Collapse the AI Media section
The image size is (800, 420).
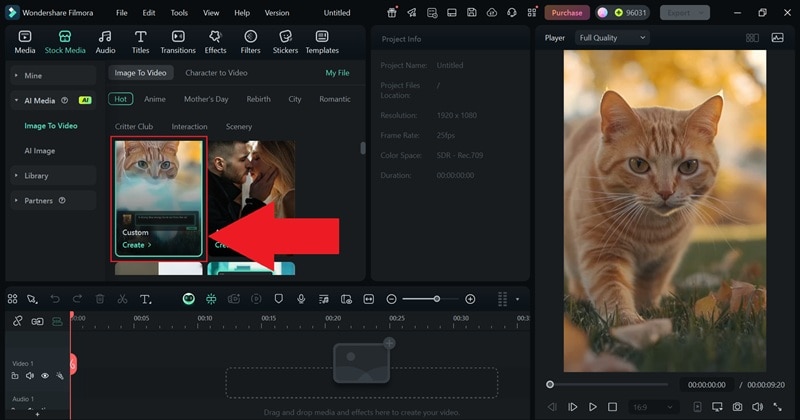53,101
